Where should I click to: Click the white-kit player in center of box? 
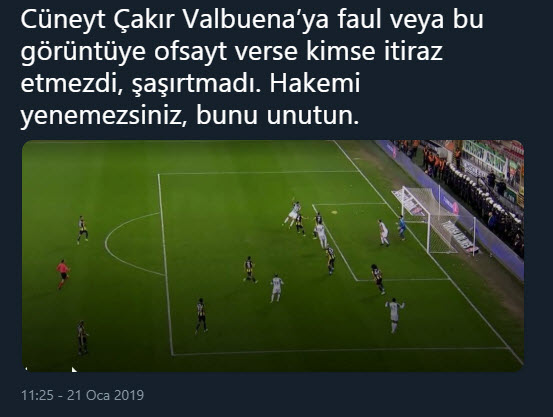click(x=276, y=288)
